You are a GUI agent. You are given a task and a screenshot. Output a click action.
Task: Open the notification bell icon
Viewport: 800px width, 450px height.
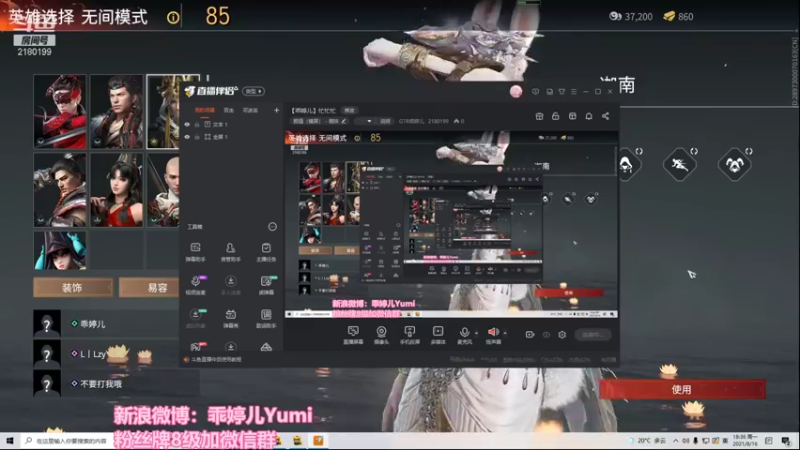589,116
